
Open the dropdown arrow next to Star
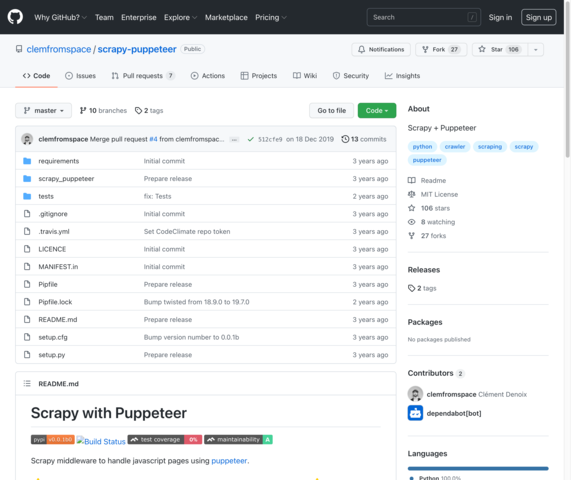point(536,50)
